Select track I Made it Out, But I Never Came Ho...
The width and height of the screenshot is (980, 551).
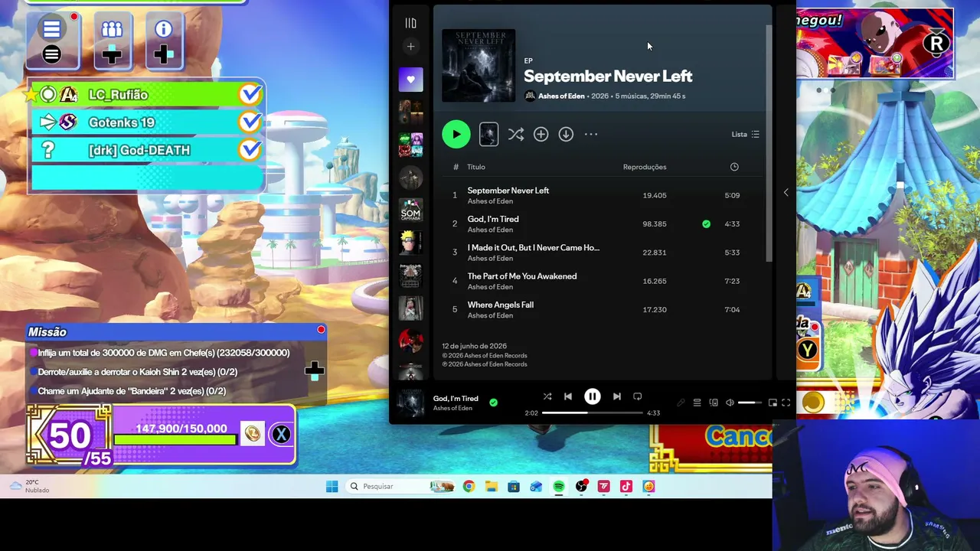[x=603, y=253]
